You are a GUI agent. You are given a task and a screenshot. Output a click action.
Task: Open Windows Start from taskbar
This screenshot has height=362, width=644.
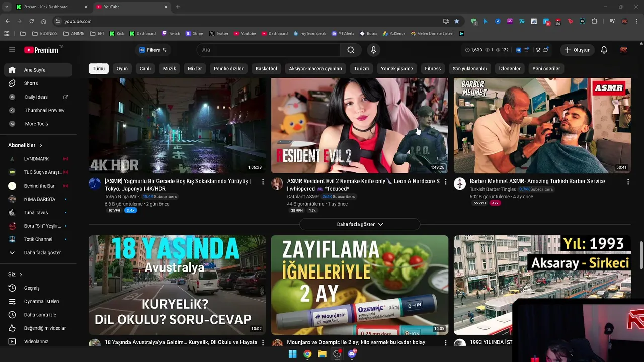(x=292, y=354)
